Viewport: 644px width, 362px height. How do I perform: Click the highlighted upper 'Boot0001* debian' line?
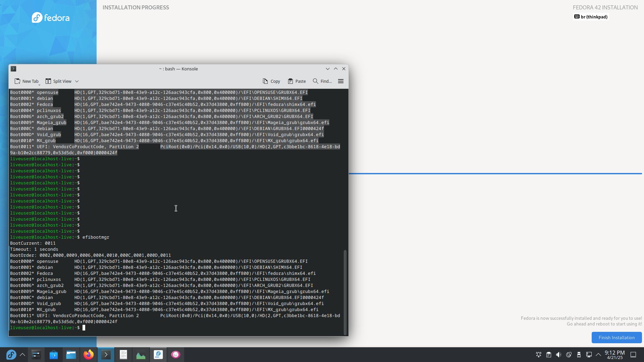[x=156, y=98]
